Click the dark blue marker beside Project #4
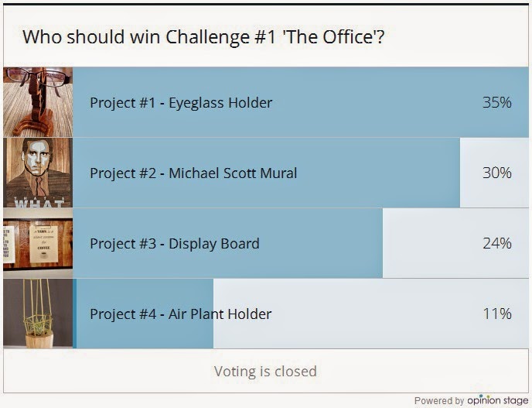Viewport: 532px width, 408px height. (x=75, y=314)
